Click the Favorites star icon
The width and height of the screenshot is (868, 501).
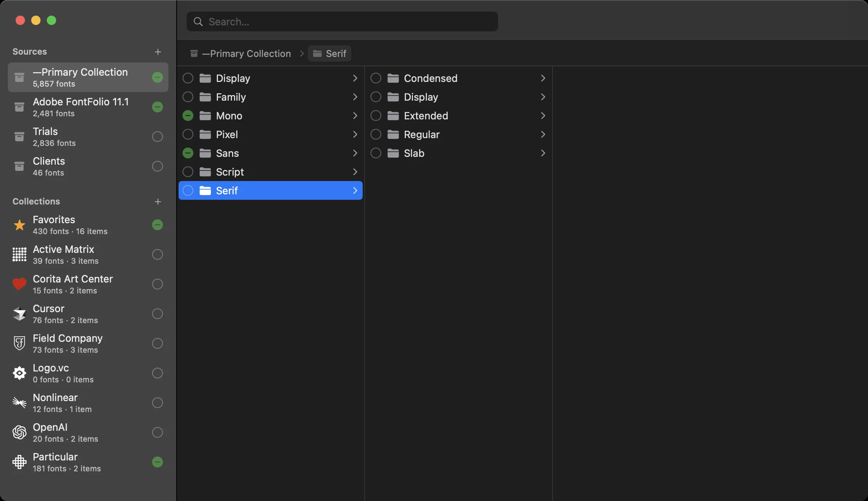(x=19, y=225)
